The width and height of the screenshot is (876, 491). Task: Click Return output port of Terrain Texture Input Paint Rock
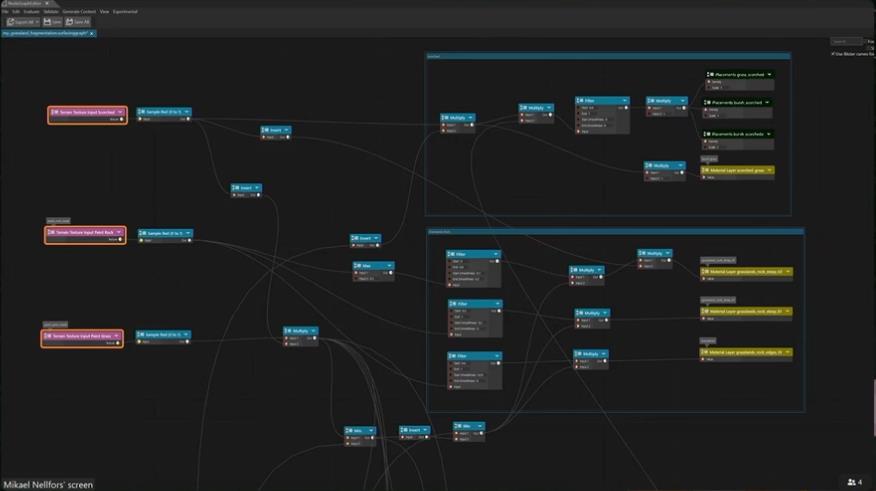[x=120, y=239]
